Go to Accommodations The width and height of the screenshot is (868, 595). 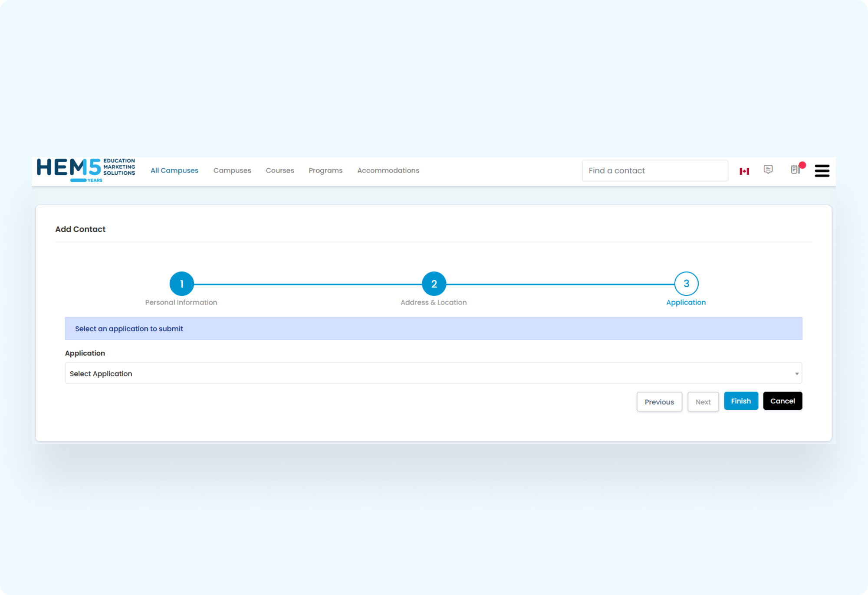coord(388,170)
